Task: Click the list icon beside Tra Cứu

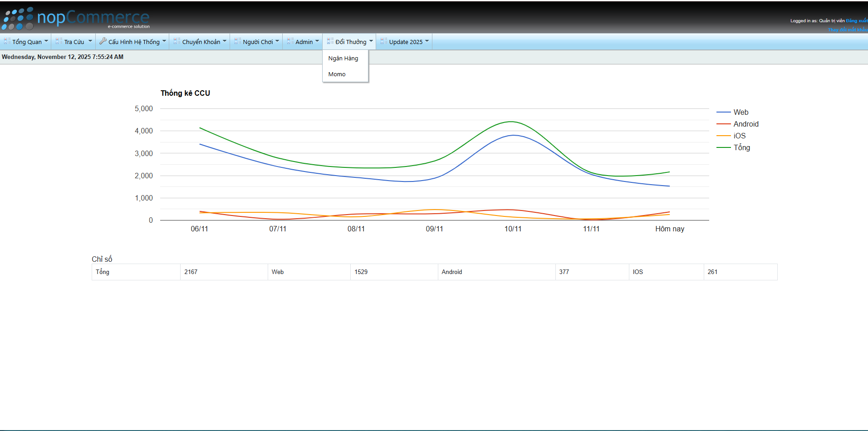Action: (59, 41)
